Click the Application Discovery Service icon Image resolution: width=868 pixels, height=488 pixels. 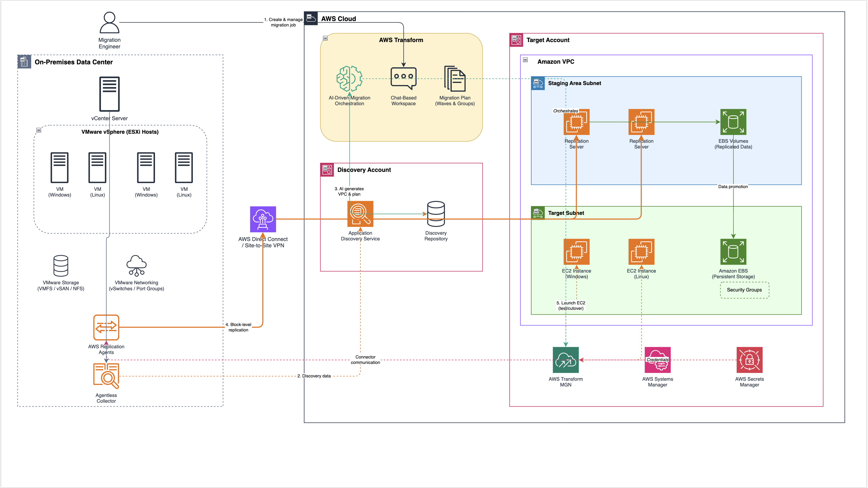360,214
